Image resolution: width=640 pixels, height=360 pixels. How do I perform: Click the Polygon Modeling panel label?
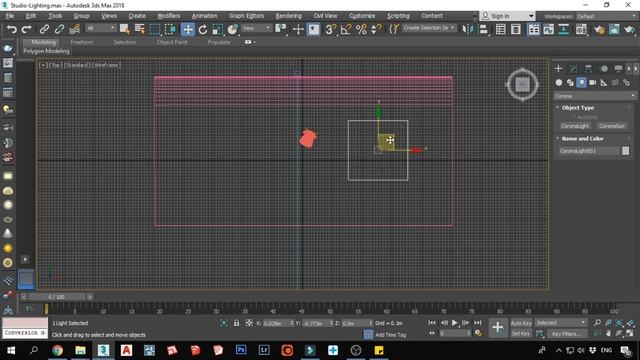coord(46,51)
